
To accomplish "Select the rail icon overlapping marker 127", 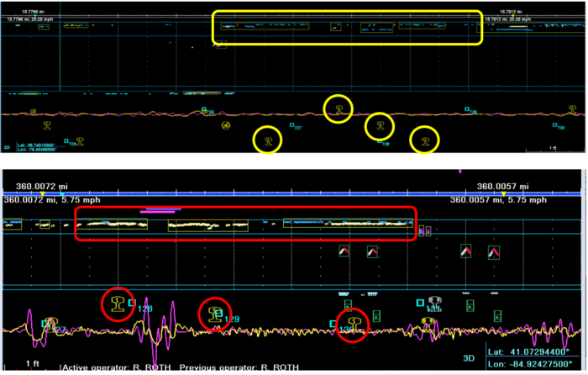I will pos(51,324).
